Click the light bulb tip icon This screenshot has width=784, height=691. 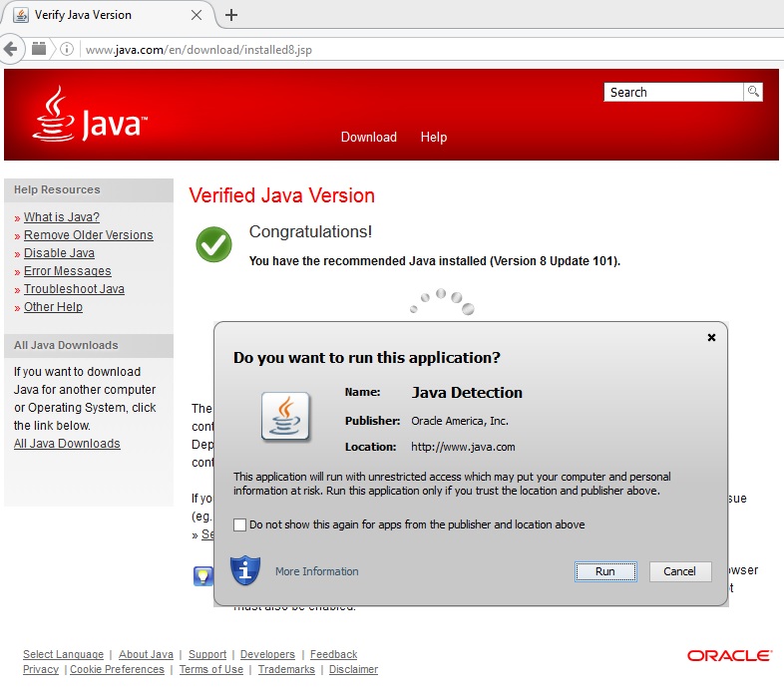point(203,576)
